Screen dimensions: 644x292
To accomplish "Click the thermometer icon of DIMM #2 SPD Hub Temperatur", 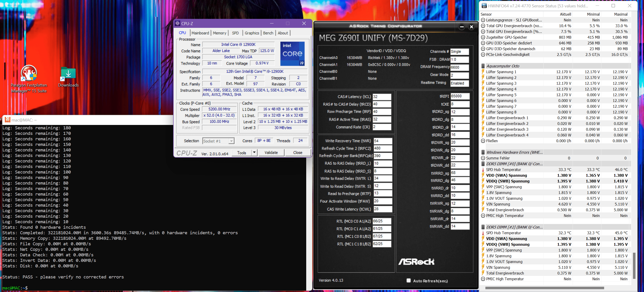I will pos(483,233).
